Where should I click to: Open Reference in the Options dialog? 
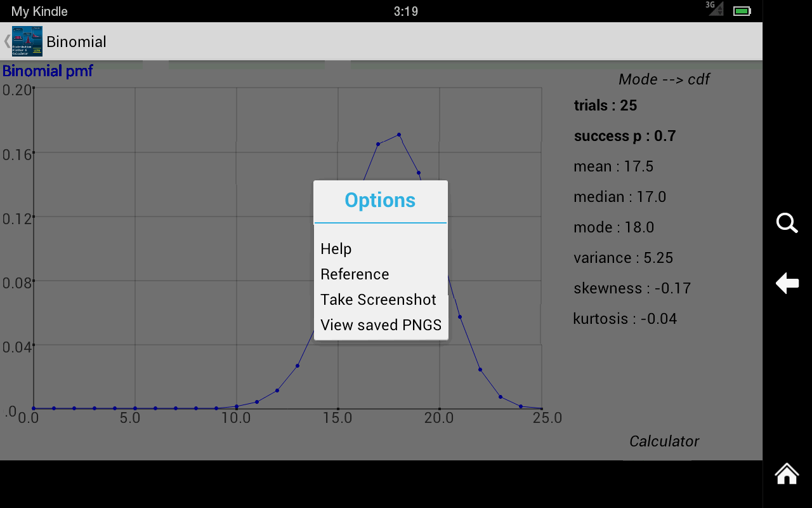click(355, 274)
